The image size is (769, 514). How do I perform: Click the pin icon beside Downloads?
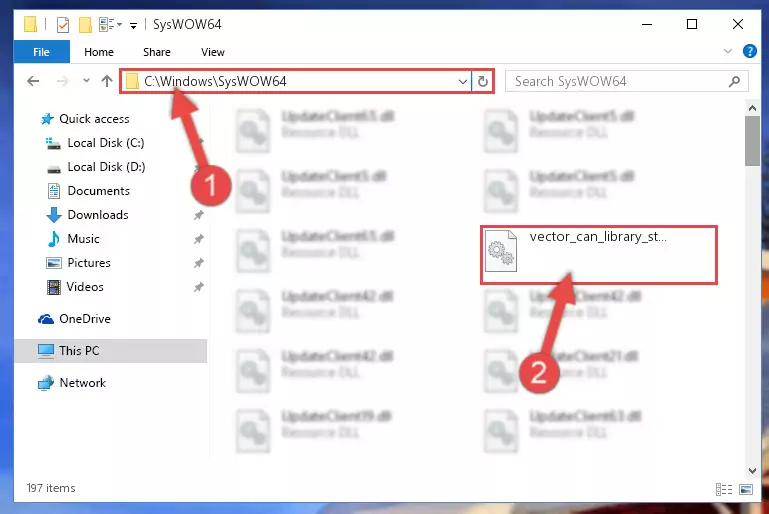(199, 215)
